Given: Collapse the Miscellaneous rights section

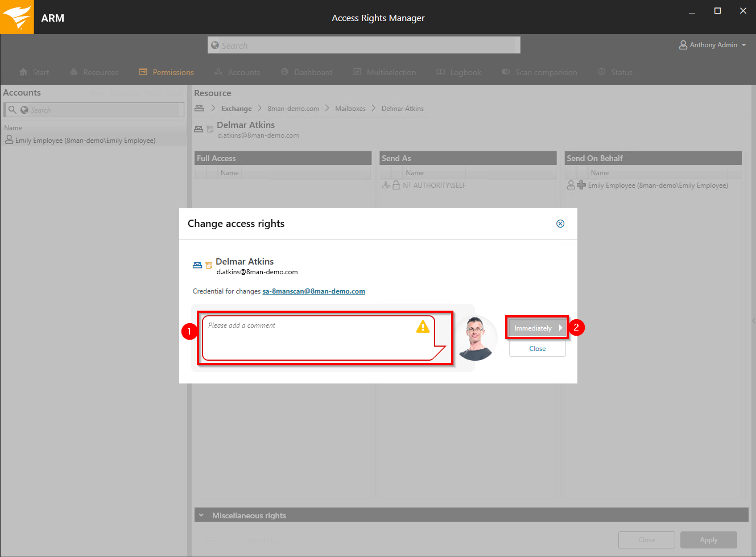Looking at the screenshot, I should coord(201,515).
